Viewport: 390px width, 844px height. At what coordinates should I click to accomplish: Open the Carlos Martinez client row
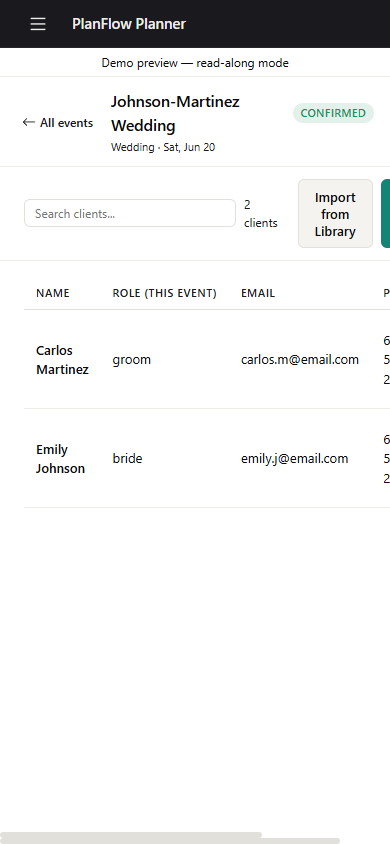pyautogui.click(x=207, y=360)
